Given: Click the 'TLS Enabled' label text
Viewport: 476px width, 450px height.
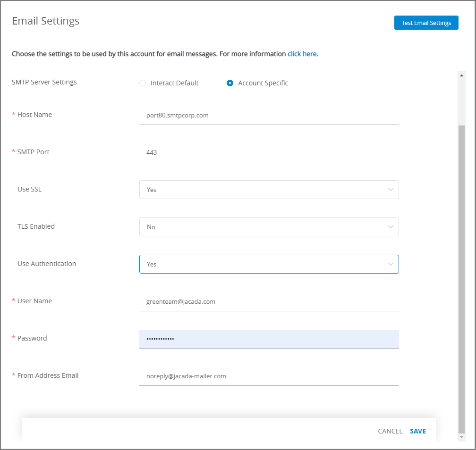Looking at the screenshot, I should [36, 226].
